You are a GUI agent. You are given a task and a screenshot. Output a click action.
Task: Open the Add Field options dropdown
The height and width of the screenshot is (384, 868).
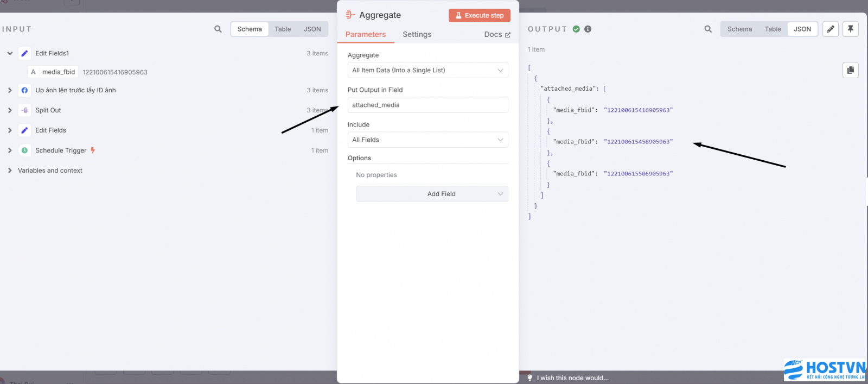pos(432,194)
